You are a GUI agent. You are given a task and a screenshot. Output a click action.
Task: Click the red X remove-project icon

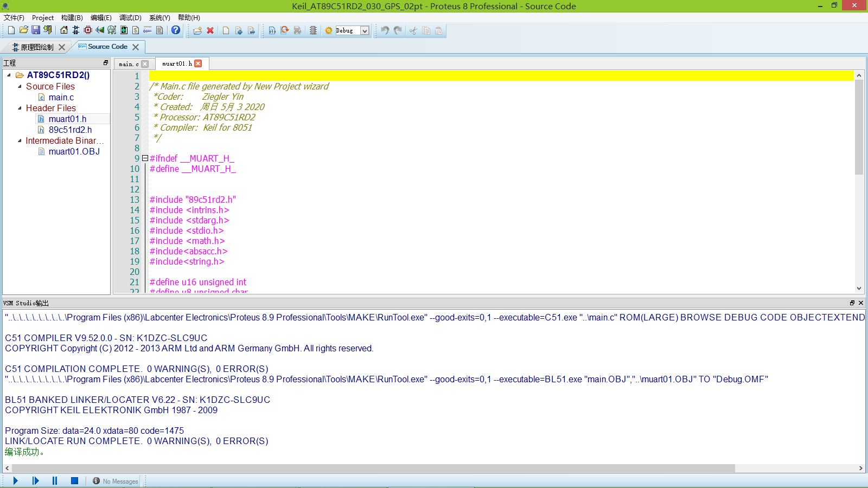[210, 30]
